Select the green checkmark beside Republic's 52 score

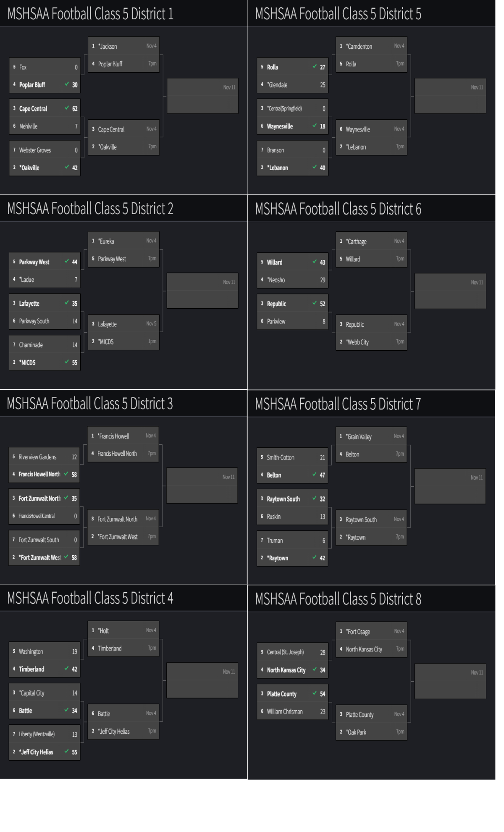coord(315,303)
